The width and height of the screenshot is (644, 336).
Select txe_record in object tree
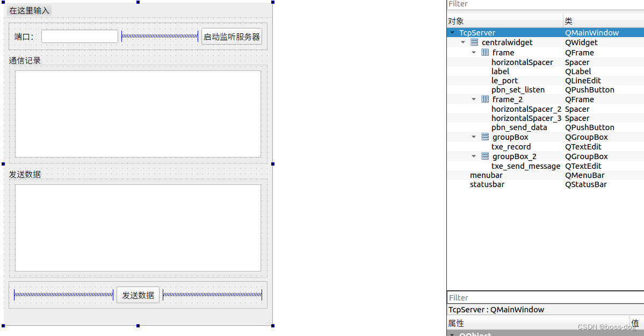tap(511, 147)
